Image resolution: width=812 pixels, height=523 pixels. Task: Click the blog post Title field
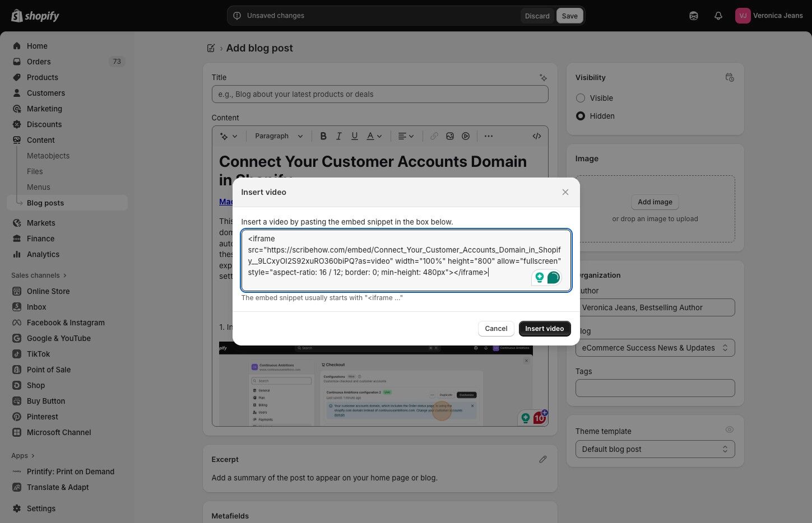click(380, 94)
